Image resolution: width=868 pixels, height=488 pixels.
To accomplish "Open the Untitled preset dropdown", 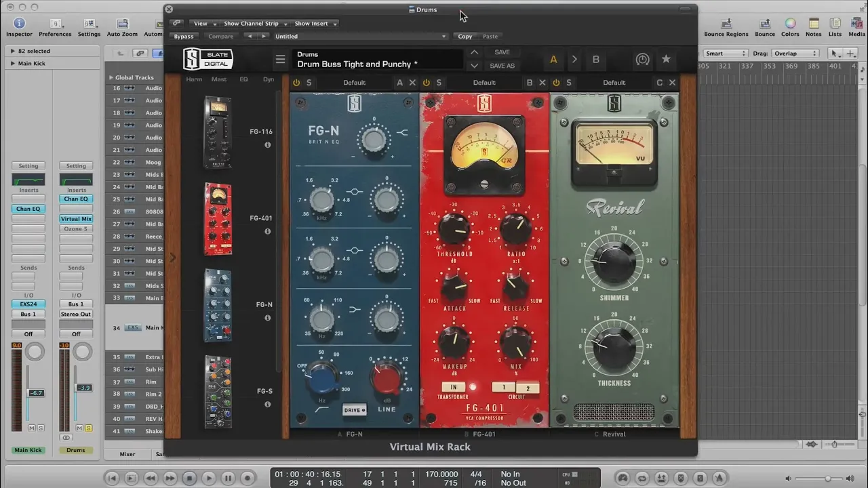I will click(359, 37).
